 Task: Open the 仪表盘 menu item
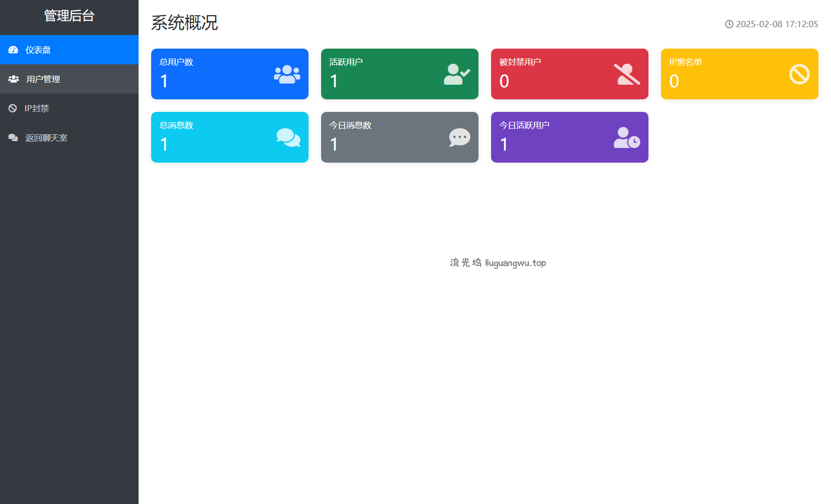point(38,50)
